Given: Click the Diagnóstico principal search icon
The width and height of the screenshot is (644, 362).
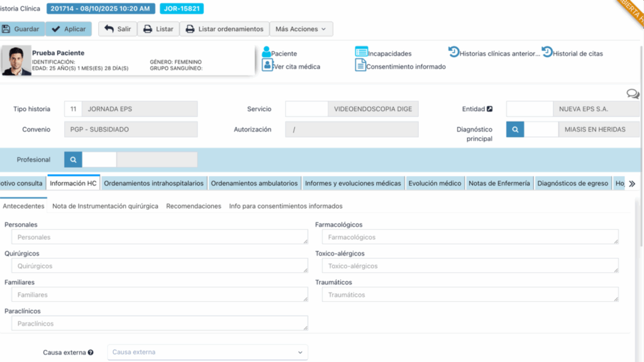Looking at the screenshot, I should (x=515, y=129).
